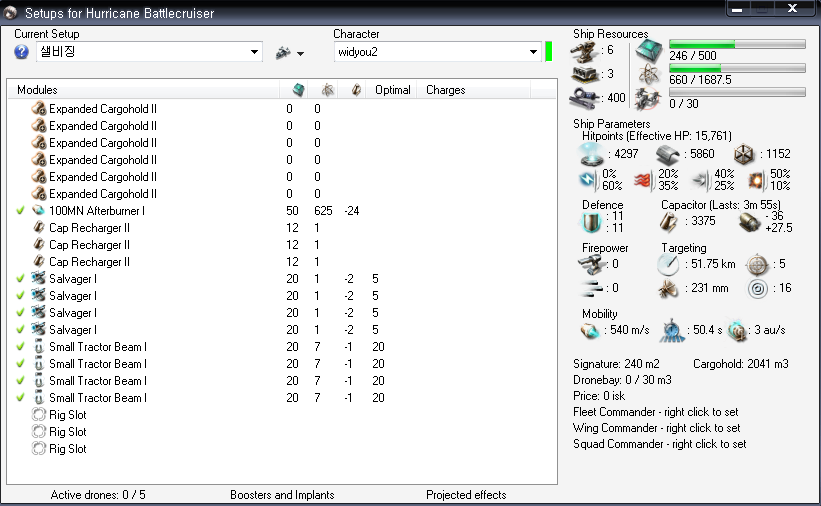Toggle the second Small Tractor Beam I checkmark
The image size is (821, 506).
[20, 364]
